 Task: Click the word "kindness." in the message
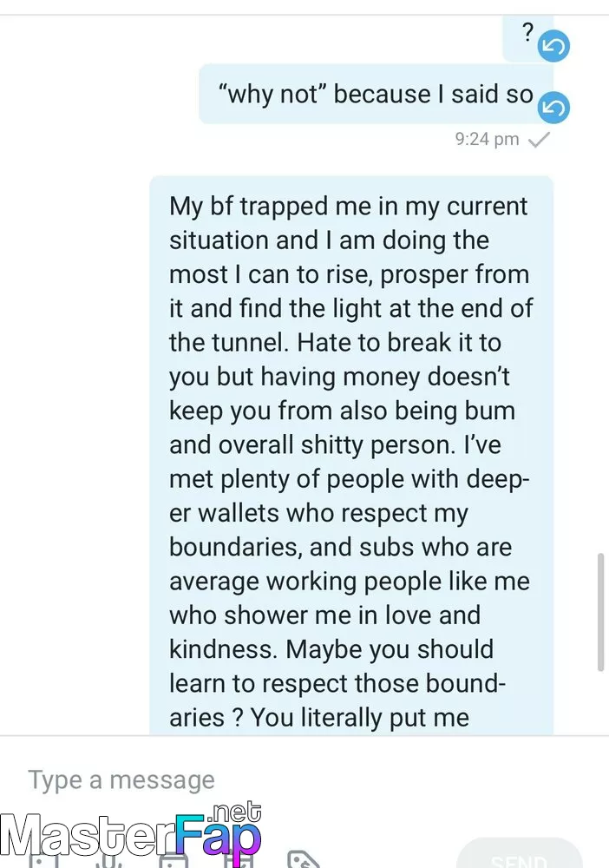(x=223, y=648)
